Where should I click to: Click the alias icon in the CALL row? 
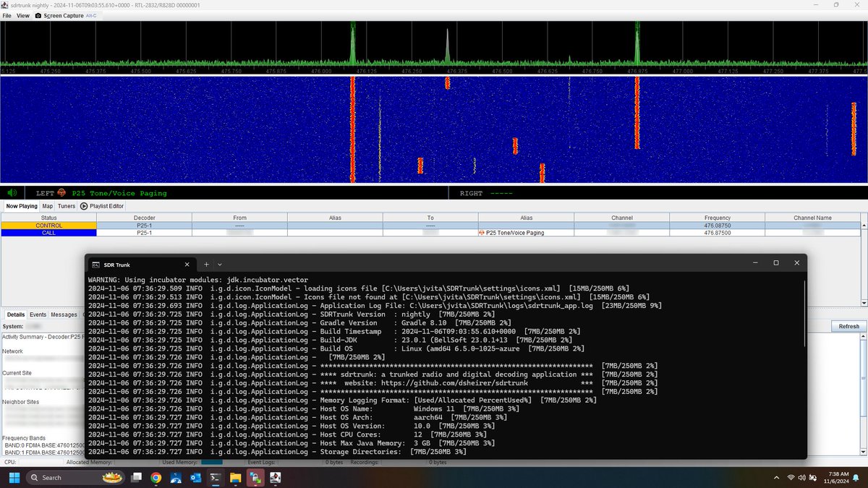[481, 233]
